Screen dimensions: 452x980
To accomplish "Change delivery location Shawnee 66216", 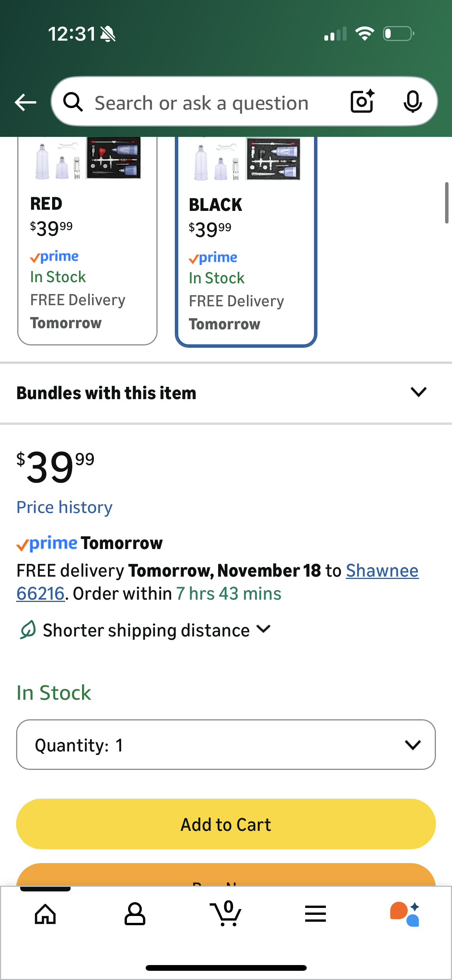I will click(382, 571).
